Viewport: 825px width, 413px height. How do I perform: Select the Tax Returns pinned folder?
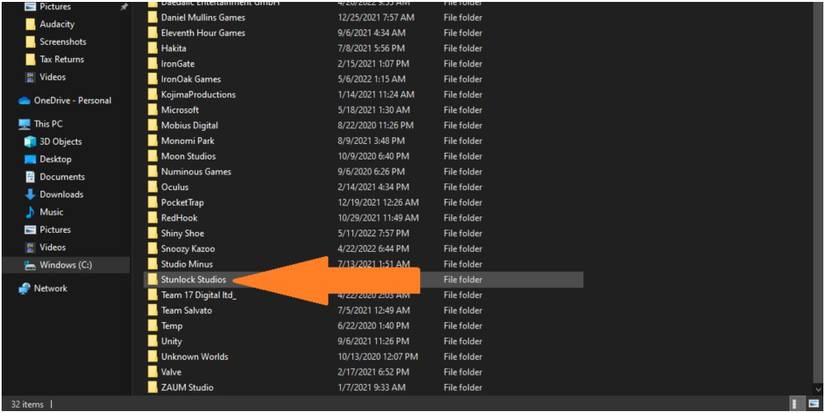pos(61,59)
